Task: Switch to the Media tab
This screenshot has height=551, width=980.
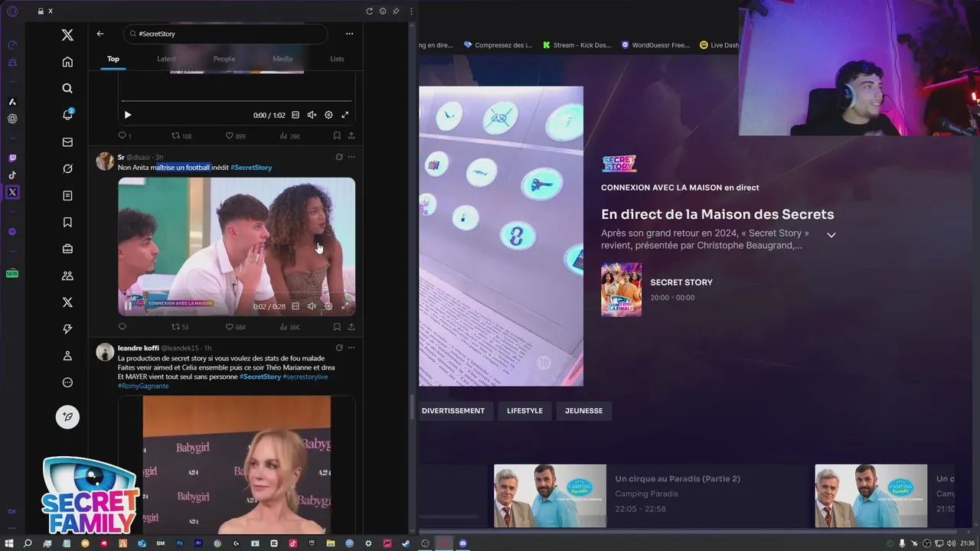Action: (x=283, y=59)
